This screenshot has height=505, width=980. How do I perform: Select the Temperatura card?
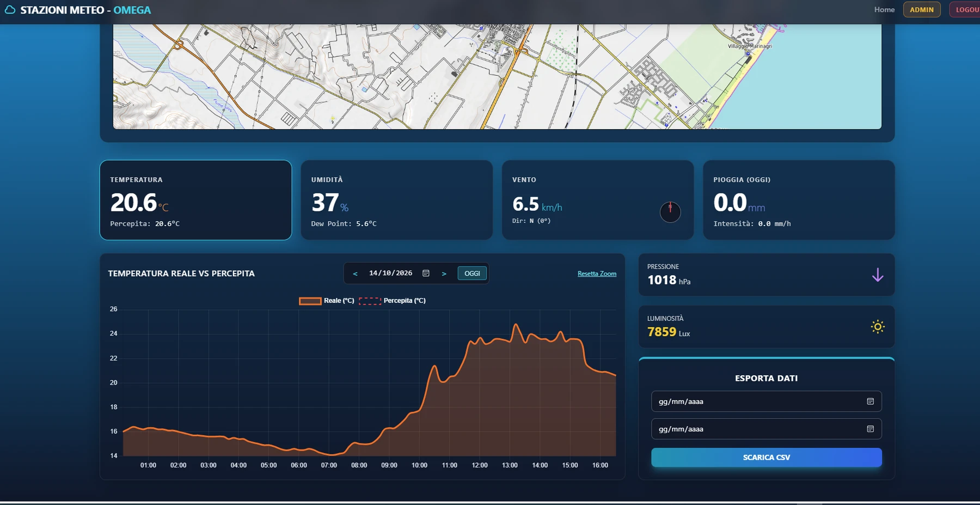coord(195,200)
